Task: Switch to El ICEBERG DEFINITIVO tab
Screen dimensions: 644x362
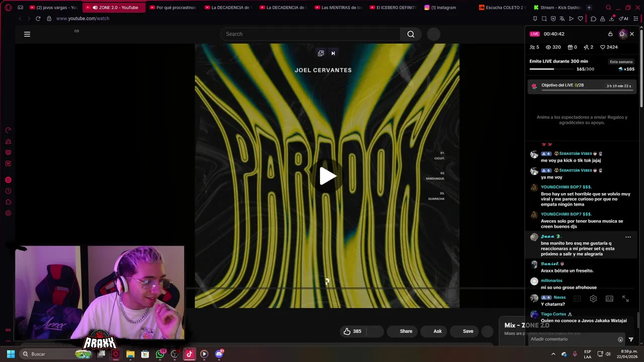Action: 392,8
